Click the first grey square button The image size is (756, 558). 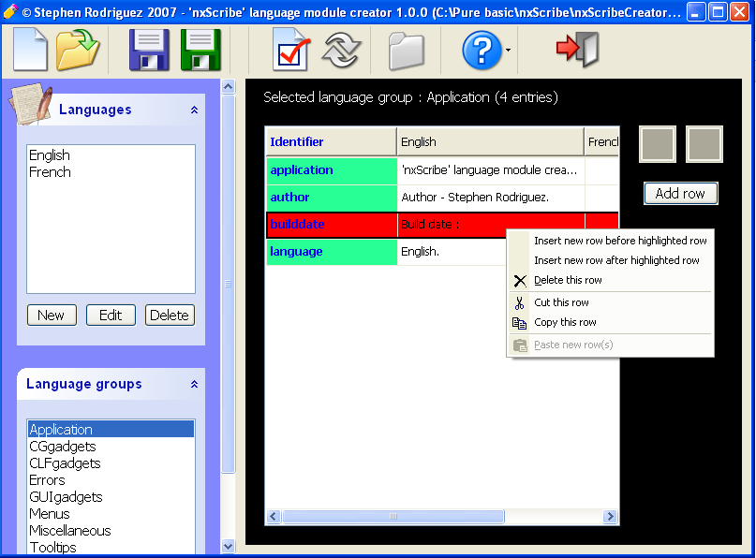coord(658,144)
